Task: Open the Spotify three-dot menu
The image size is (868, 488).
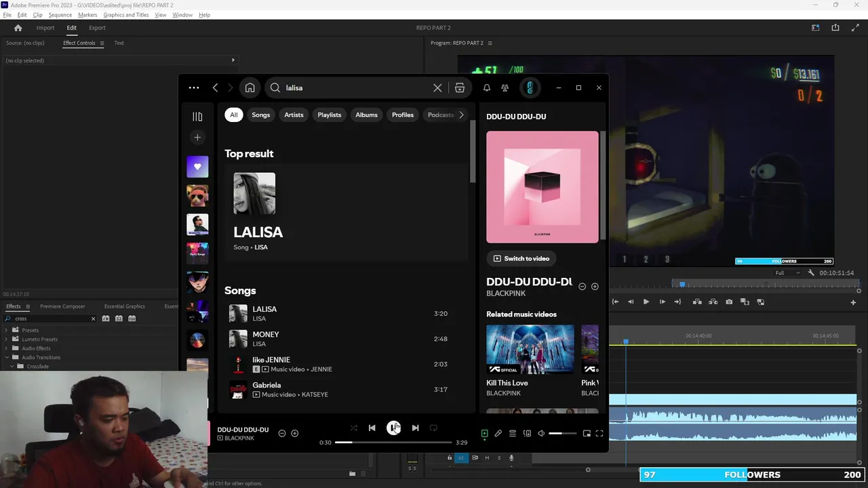Action: tap(194, 87)
